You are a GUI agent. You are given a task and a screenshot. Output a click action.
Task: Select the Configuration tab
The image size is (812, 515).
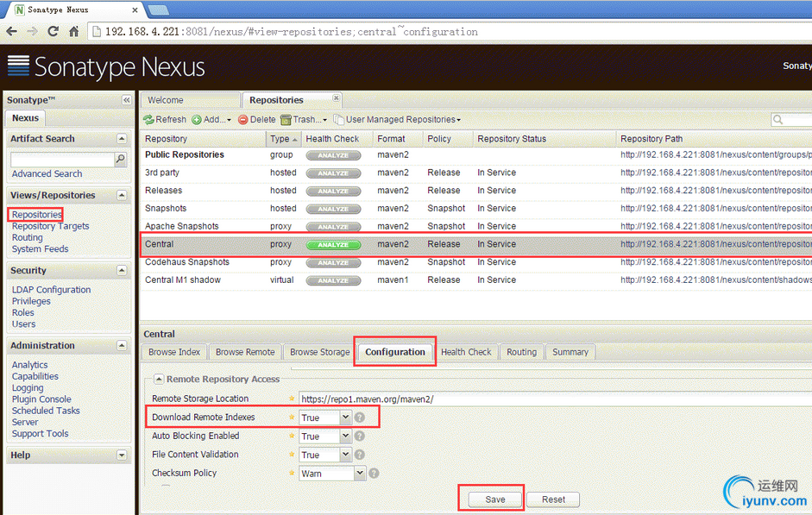(395, 352)
